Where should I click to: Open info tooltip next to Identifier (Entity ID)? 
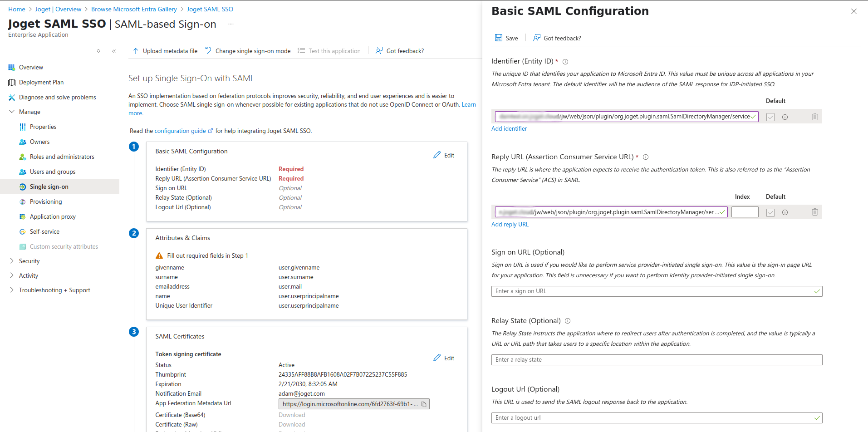click(565, 62)
